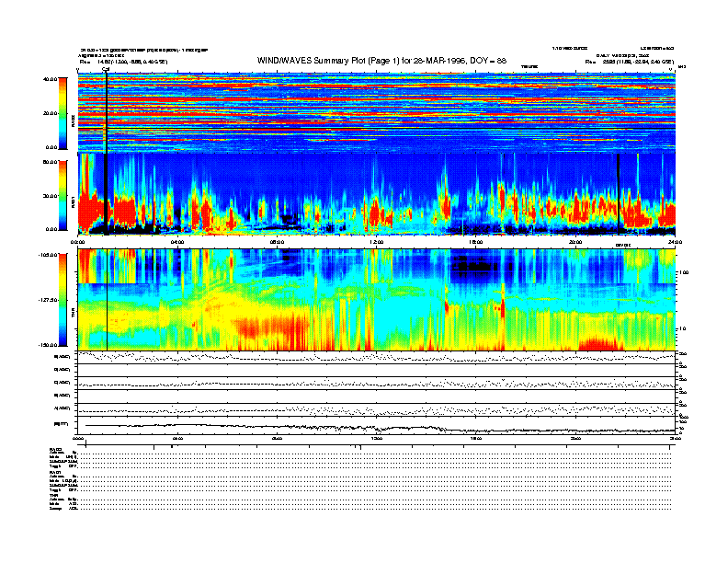Click the RAD1 color scale bar
The width and height of the screenshot is (728, 563).
pyautogui.click(x=63, y=195)
